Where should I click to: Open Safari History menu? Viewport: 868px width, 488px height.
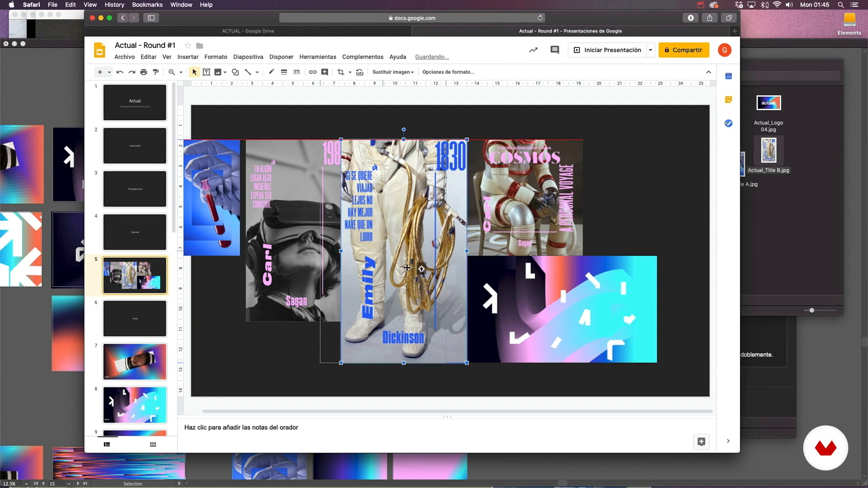point(114,5)
